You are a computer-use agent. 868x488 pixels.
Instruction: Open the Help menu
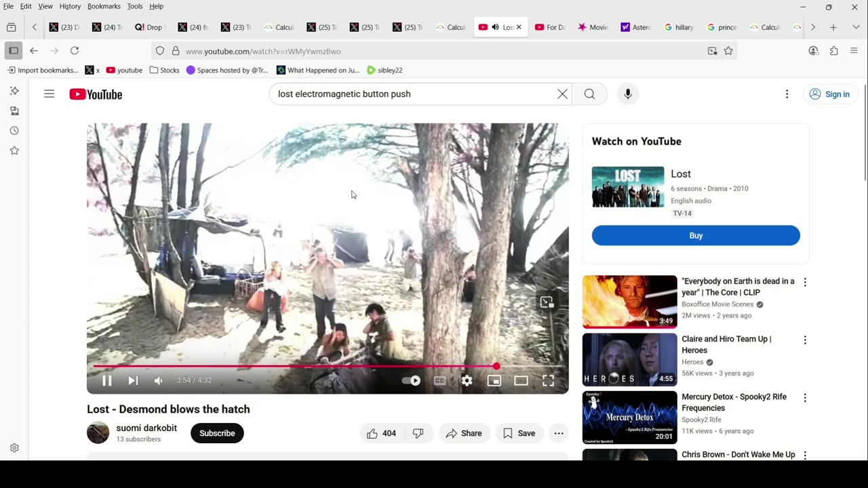tap(156, 6)
